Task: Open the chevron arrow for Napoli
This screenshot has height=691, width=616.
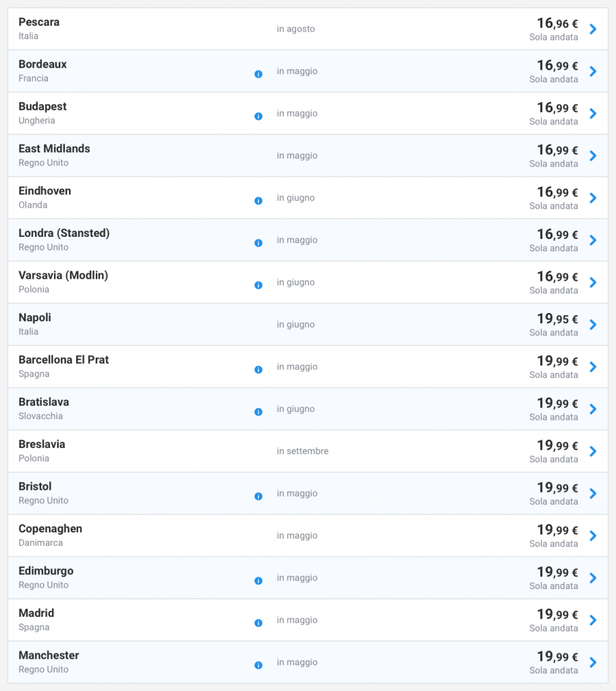Action: tap(593, 325)
